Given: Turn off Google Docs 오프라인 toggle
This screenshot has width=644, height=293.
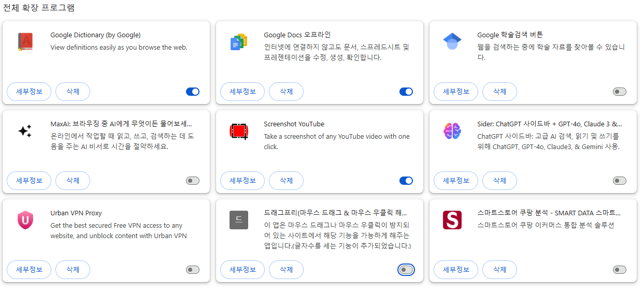Looking at the screenshot, I should coord(406,92).
